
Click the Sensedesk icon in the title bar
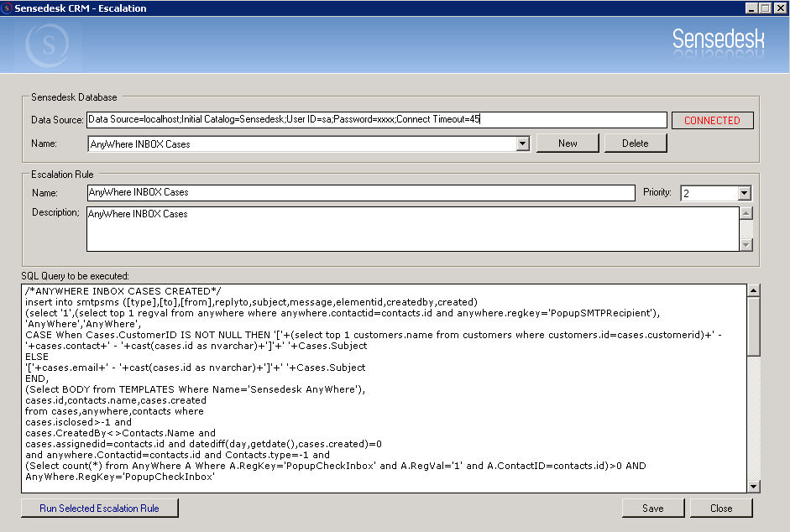tap(7, 8)
